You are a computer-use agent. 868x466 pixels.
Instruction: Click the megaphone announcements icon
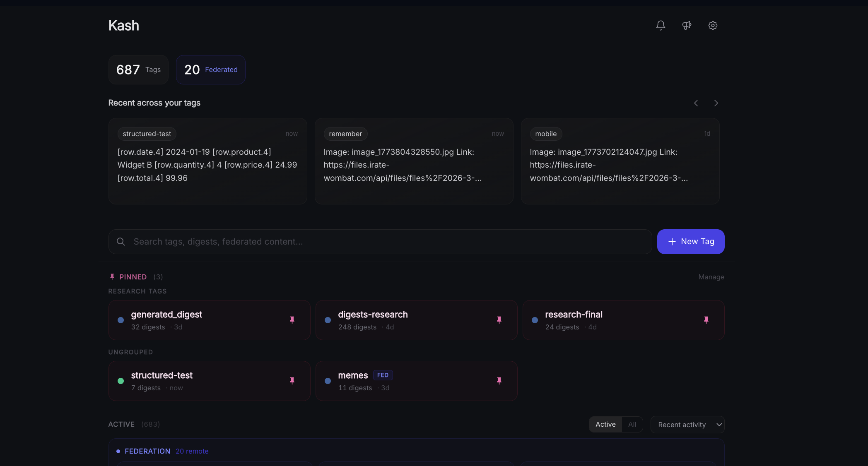(687, 25)
